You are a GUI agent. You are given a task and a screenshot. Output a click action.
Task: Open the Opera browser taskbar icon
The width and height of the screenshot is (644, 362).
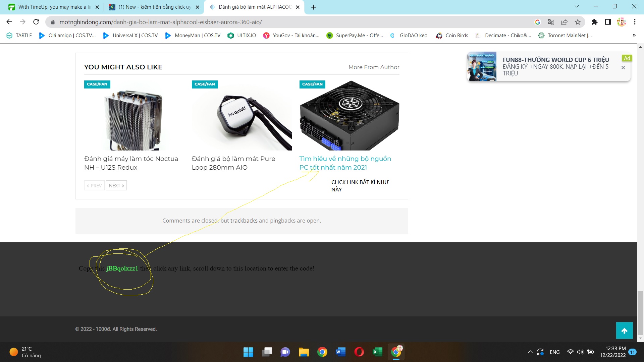[x=359, y=352]
